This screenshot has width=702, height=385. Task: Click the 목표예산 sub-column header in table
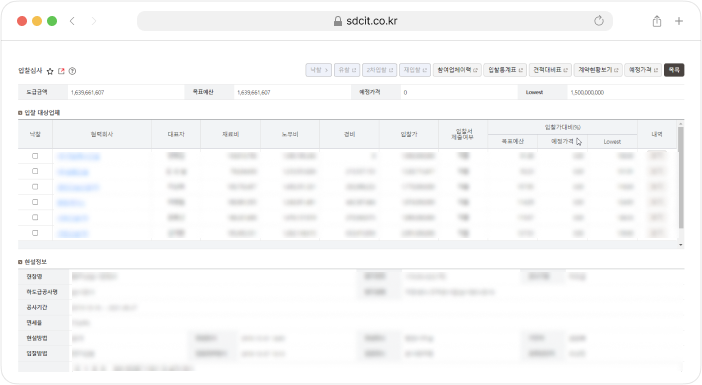(x=513, y=141)
